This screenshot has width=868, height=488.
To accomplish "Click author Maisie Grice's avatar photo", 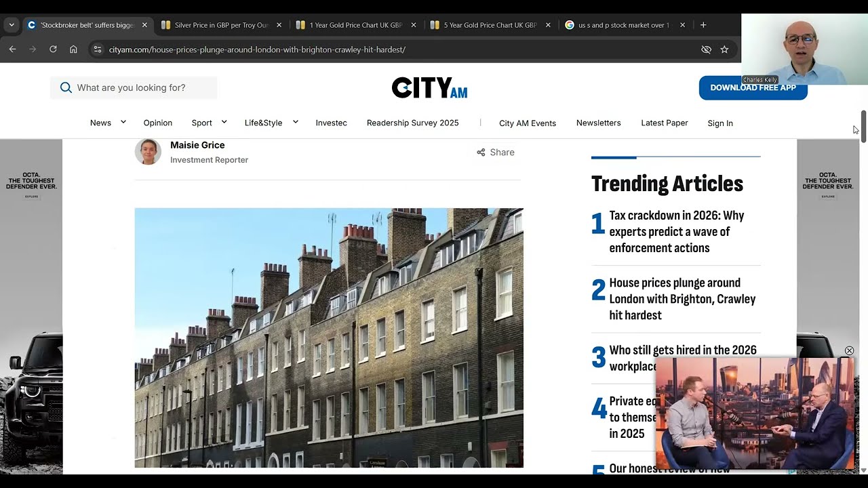I will tap(148, 152).
